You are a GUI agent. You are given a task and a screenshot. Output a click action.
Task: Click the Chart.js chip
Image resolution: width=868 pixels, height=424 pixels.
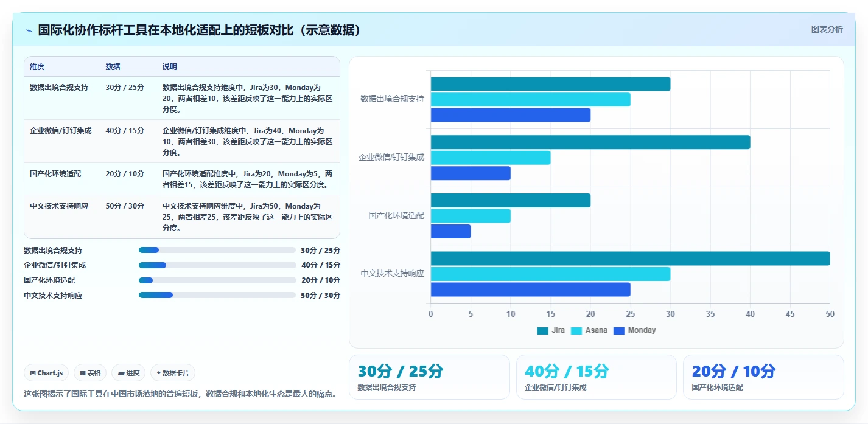tap(46, 373)
